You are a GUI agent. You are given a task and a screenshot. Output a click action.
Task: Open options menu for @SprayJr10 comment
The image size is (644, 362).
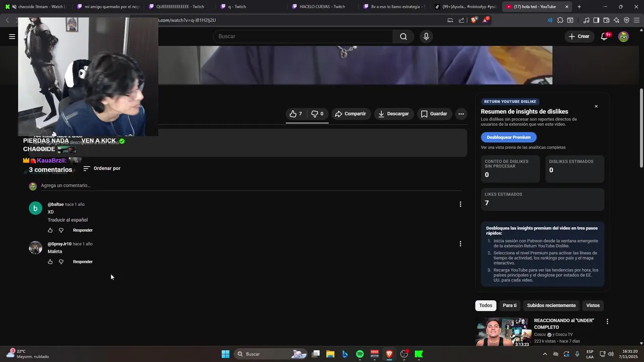[460, 244]
